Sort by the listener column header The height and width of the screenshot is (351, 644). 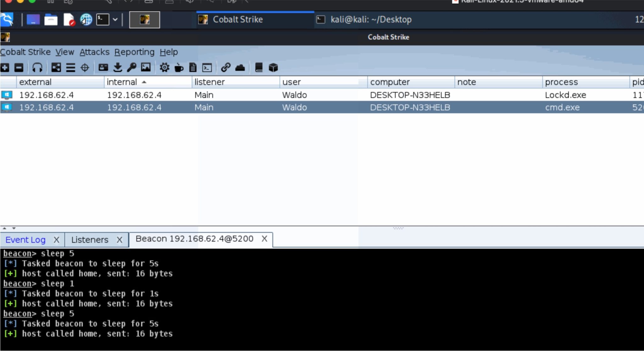click(236, 82)
